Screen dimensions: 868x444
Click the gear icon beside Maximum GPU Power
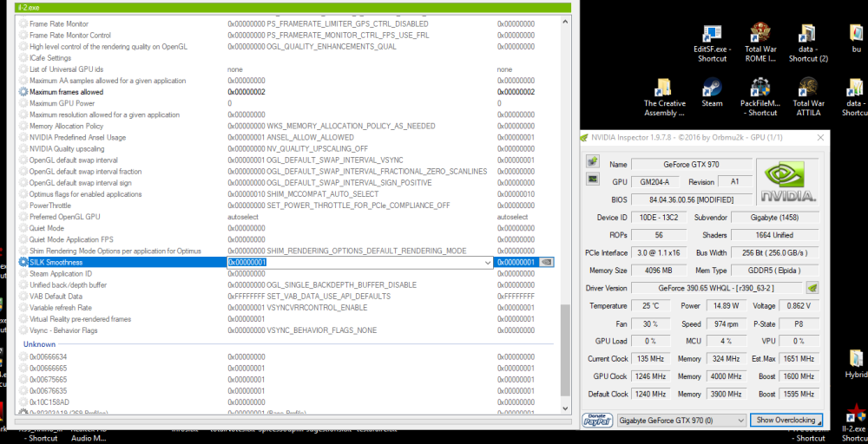(x=23, y=103)
